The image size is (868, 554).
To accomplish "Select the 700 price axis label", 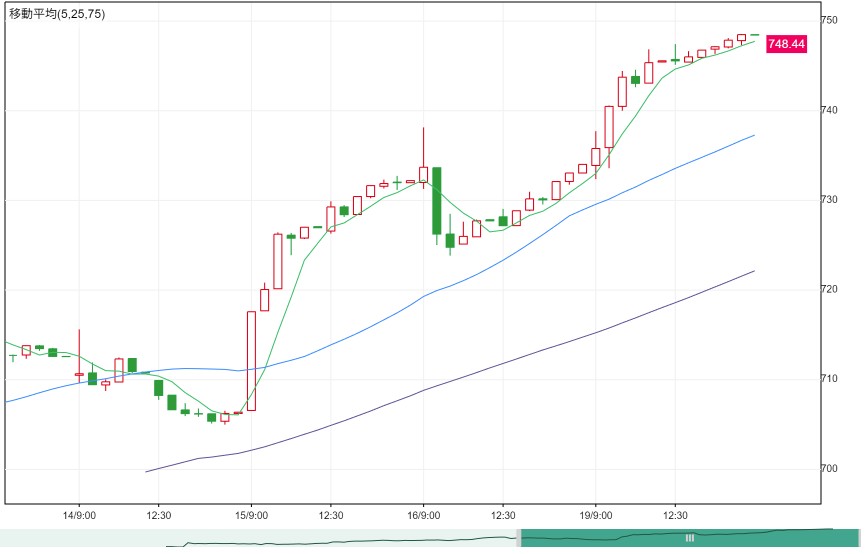I will point(829,469).
